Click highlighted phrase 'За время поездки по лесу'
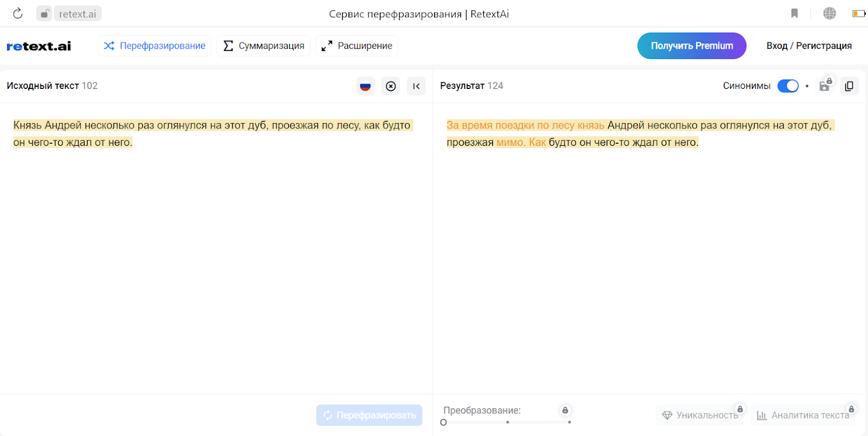868x436 pixels. coord(510,125)
